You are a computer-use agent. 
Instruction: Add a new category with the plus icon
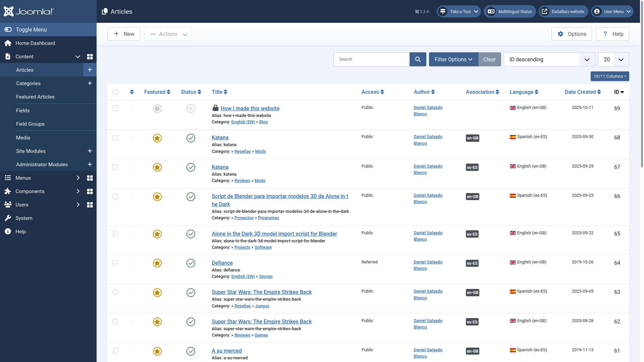click(90, 83)
